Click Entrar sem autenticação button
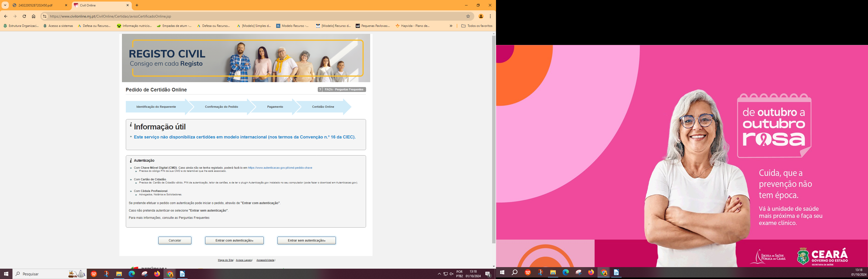This screenshot has width=868, height=279. (x=307, y=241)
